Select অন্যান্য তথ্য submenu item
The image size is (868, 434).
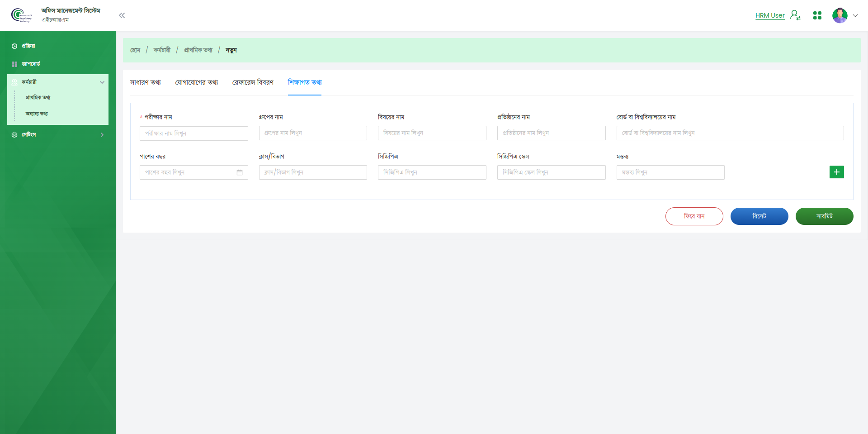(37, 114)
